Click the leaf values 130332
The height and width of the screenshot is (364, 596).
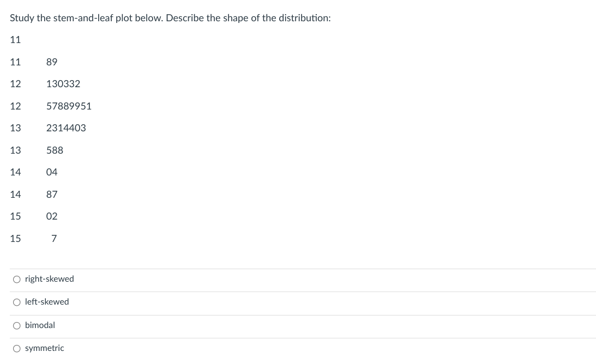click(63, 84)
